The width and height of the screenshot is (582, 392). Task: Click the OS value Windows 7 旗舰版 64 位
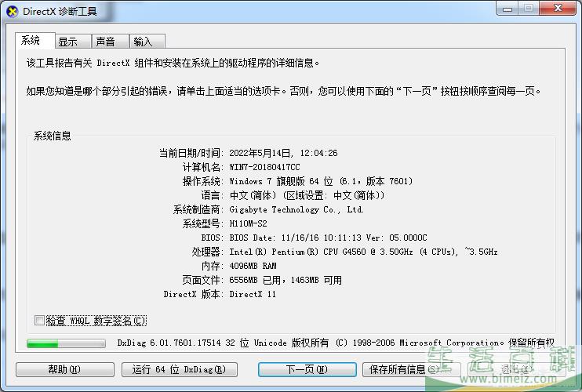tap(321, 181)
